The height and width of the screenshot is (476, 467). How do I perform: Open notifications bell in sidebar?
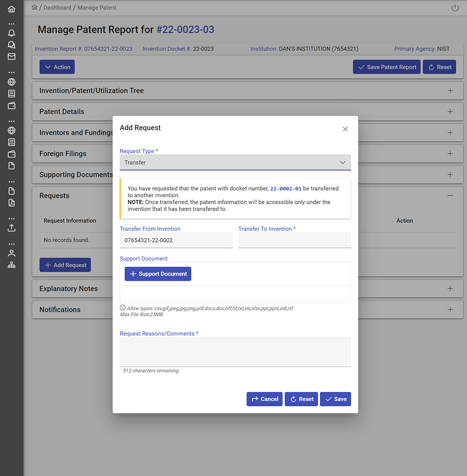(x=12, y=33)
